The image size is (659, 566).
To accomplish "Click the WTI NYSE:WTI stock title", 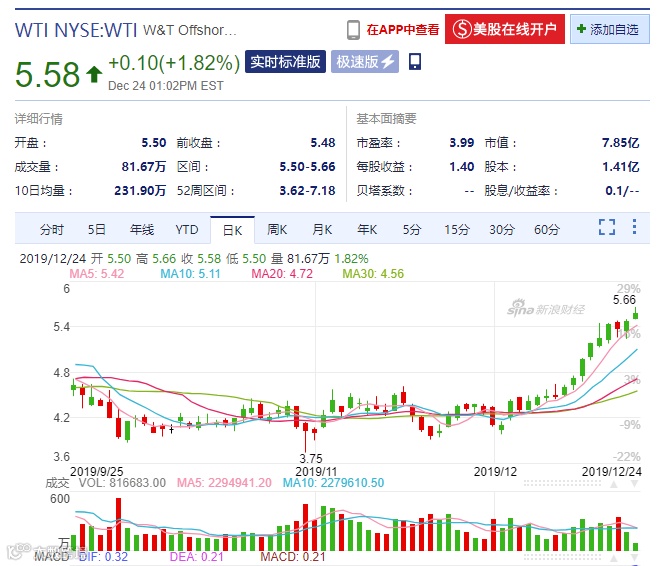I will tap(76, 30).
